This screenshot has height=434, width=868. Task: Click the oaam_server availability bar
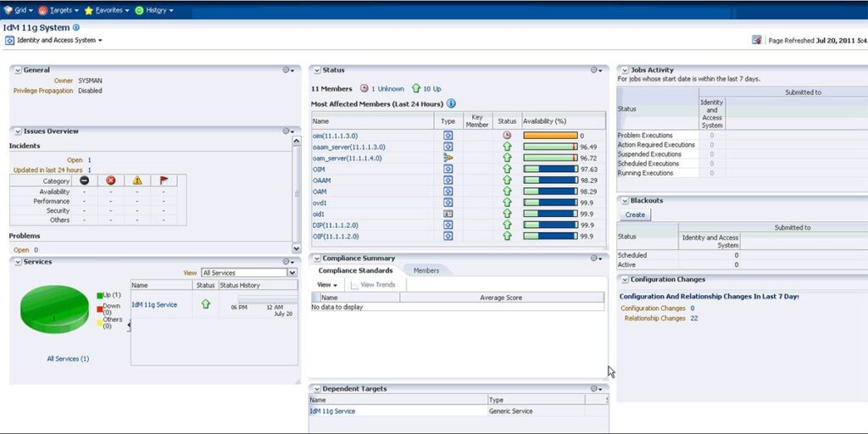coord(550,147)
